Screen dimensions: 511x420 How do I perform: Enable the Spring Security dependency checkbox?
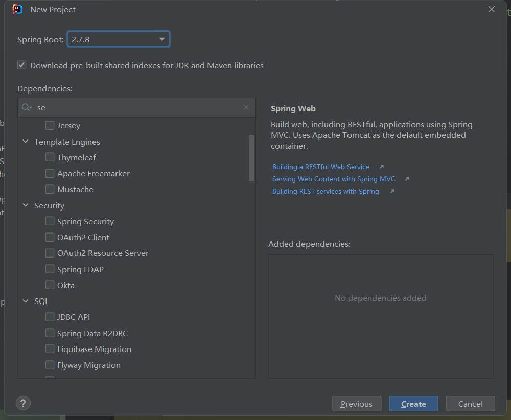(50, 221)
